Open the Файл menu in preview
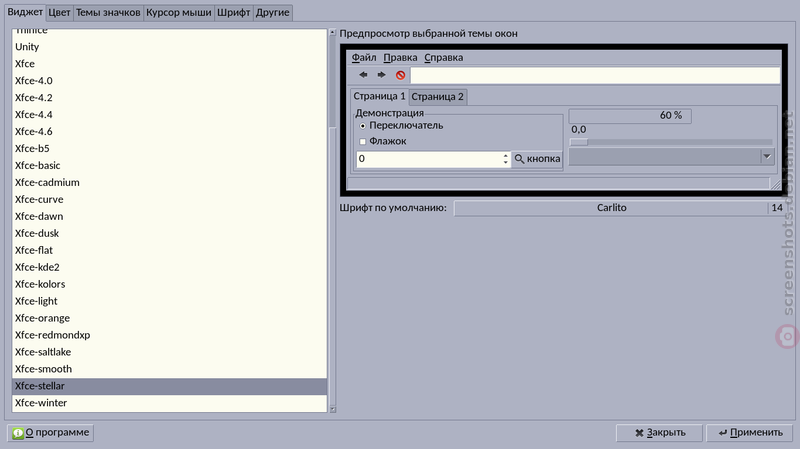The image size is (800, 449). click(x=364, y=58)
